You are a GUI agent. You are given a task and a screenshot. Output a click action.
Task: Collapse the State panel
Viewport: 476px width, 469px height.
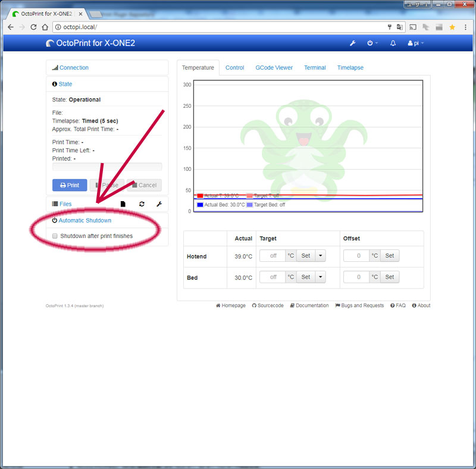point(65,84)
